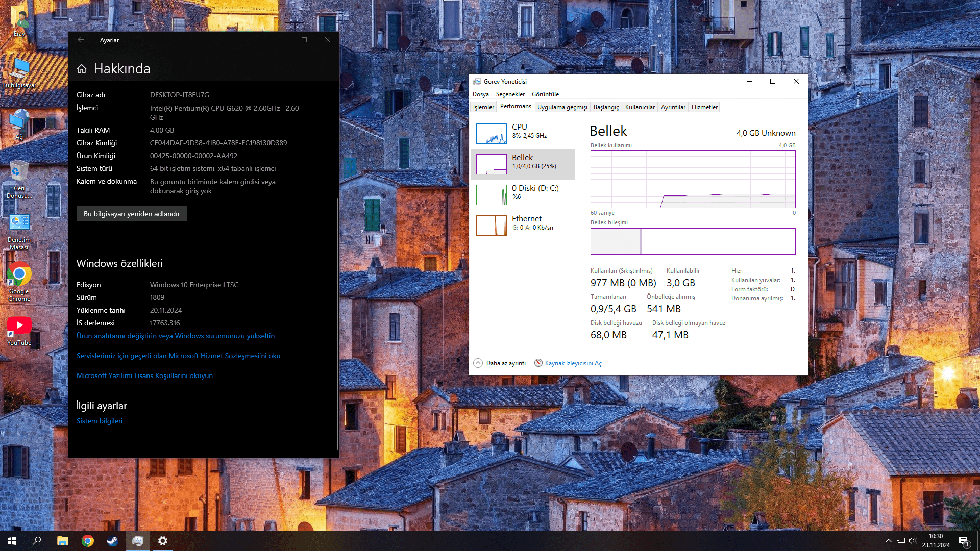Open the Seçenekler menu
This screenshot has width=980, height=551.
[510, 94]
